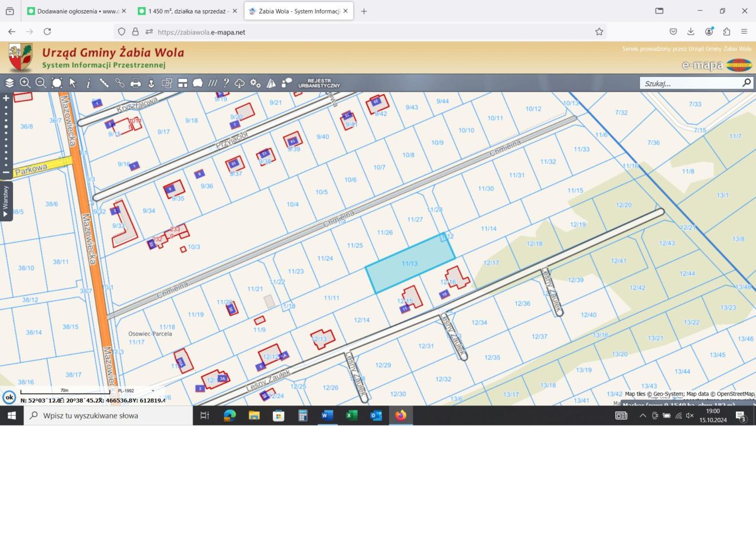This screenshot has width=756, height=535.
Task: Open the map settings gears icon
Action: [255, 83]
